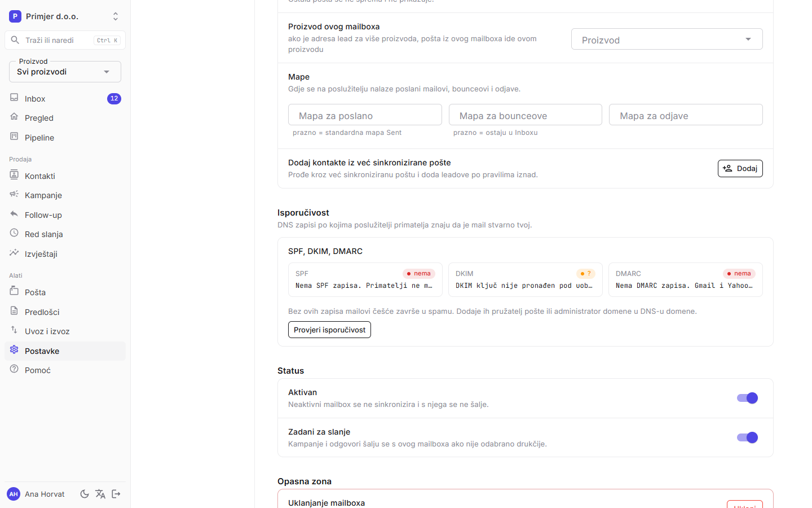Open the Proizvod mailbox dropdown
This screenshot has width=812, height=508.
click(x=667, y=40)
